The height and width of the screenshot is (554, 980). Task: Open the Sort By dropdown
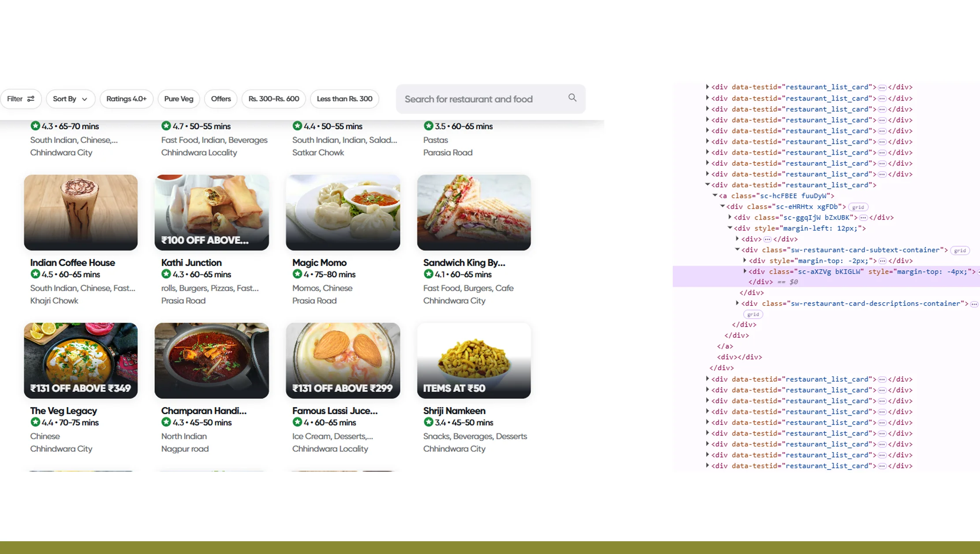click(x=70, y=99)
